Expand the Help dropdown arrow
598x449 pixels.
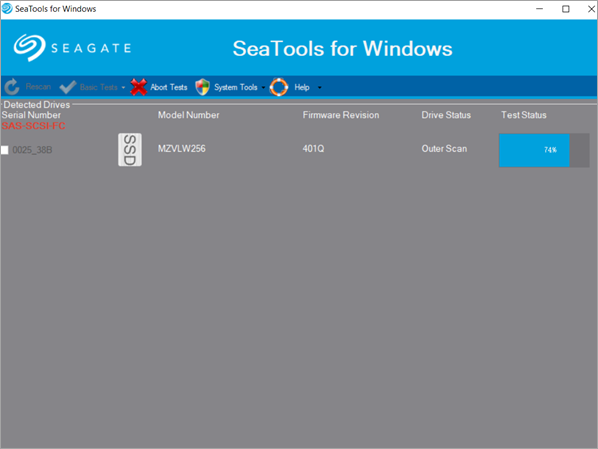click(x=320, y=87)
